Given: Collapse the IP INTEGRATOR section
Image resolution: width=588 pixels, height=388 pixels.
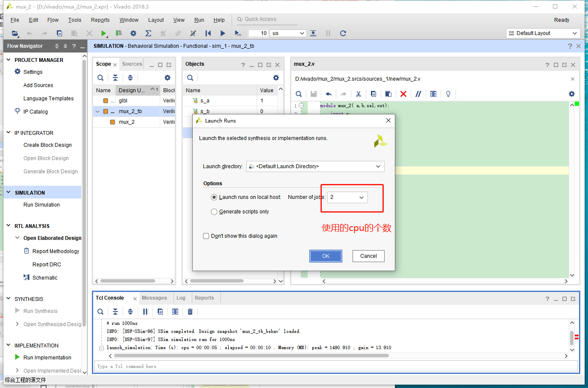Looking at the screenshot, I should pos(8,133).
